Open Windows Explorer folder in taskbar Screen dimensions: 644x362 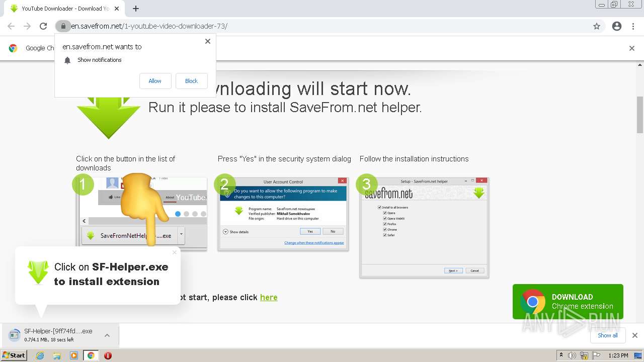point(57,355)
